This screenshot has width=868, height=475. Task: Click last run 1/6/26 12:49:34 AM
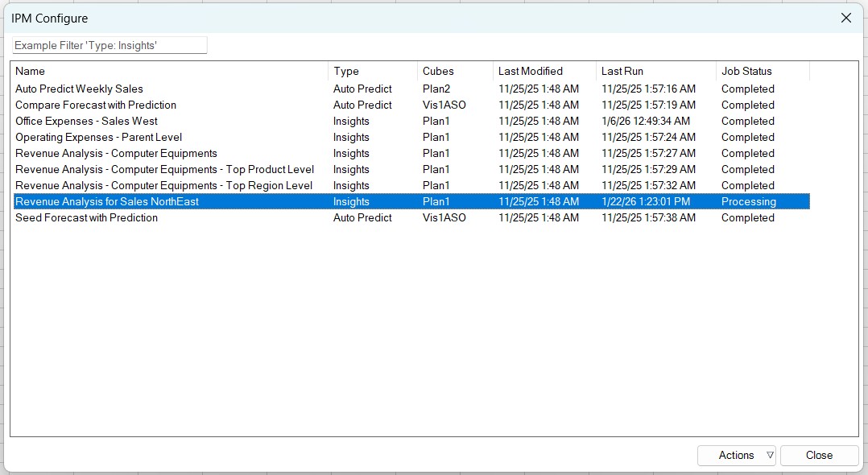pos(646,121)
